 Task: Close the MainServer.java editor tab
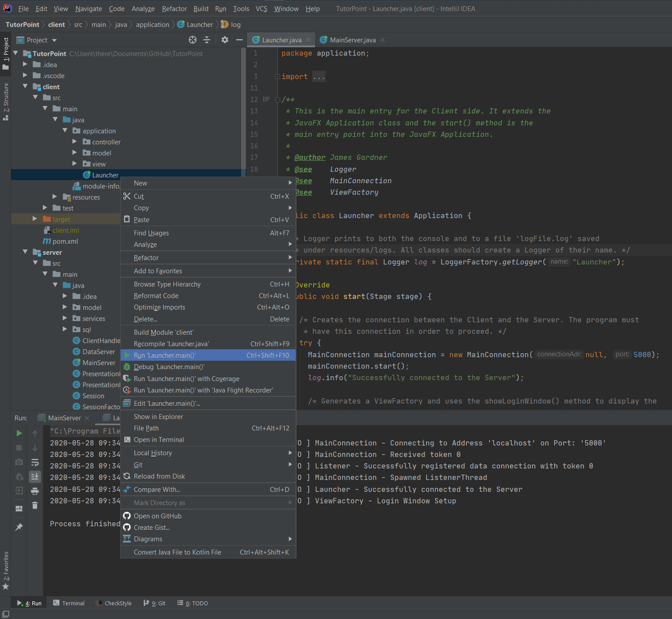point(383,40)
